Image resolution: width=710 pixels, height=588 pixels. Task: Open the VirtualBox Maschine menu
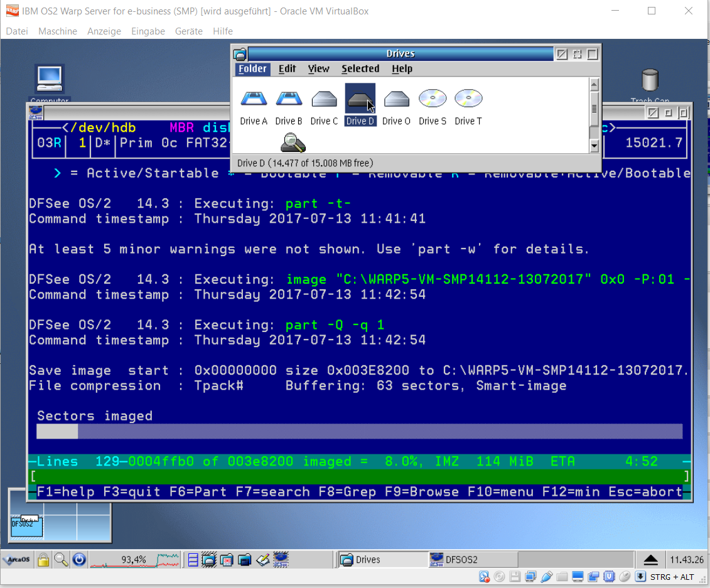(58, 31)
